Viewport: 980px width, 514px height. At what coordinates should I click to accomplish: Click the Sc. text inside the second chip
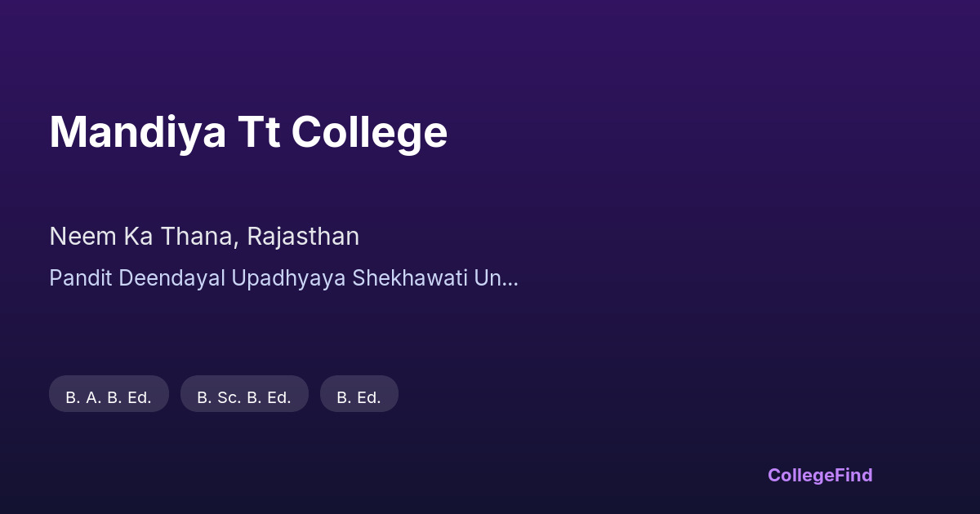click(229, 397)
